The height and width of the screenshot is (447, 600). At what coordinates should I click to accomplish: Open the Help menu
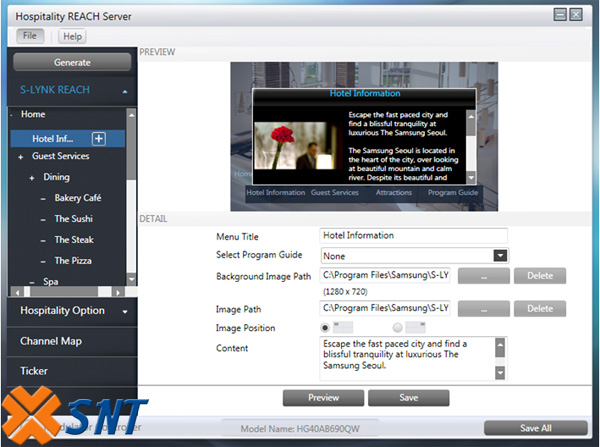[72, 36]
